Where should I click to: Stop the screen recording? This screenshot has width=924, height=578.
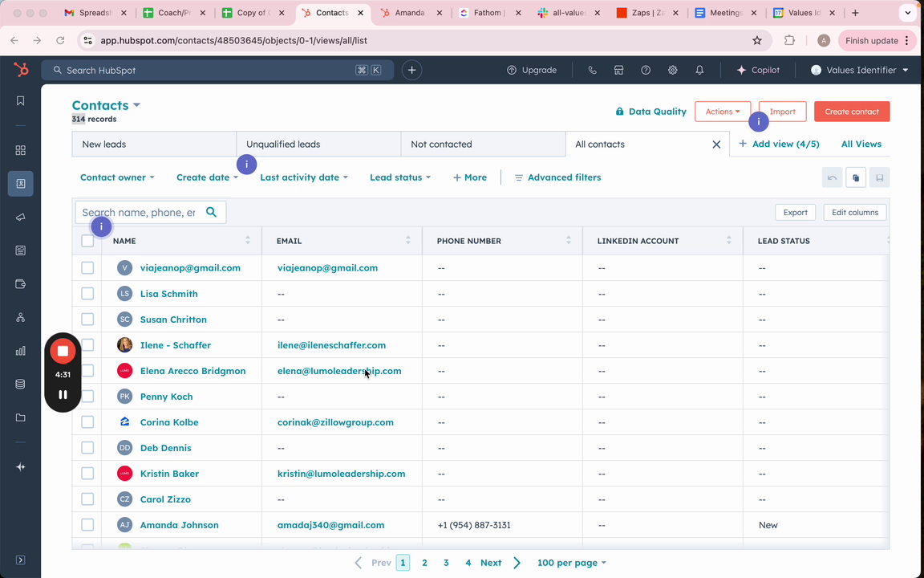pos(63,351)
